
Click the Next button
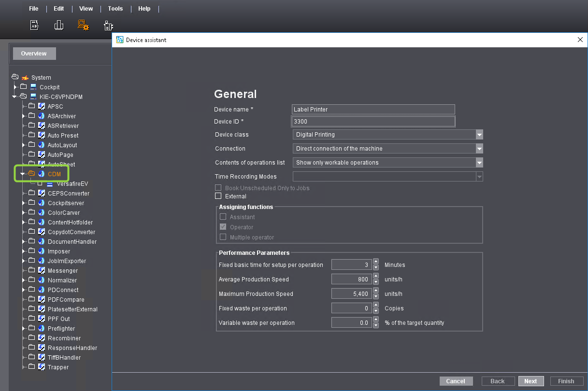coord(531,381)
